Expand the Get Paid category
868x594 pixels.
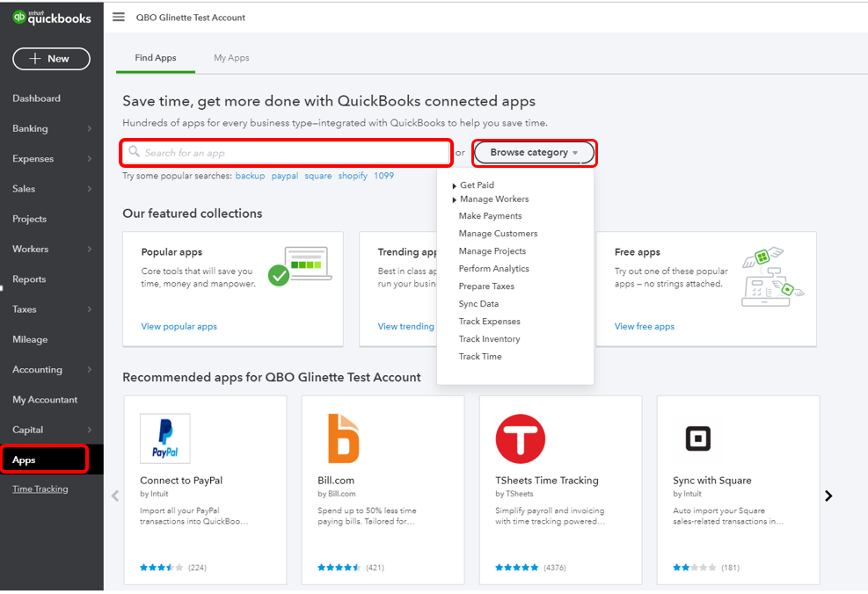[x=455, y=185]
